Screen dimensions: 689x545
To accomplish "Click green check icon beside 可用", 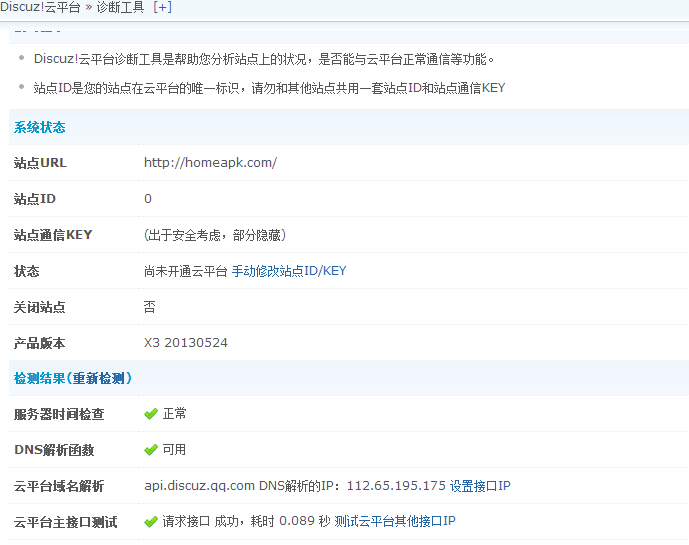I will tap(151, 450).
